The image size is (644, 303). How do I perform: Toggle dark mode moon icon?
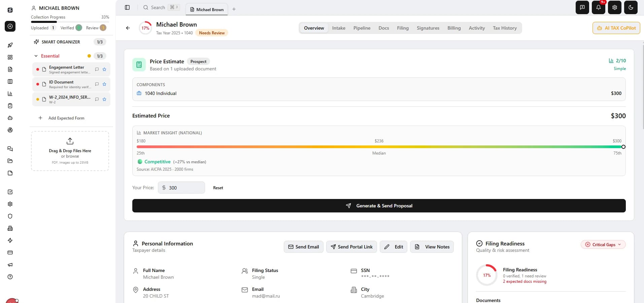coord(631,7)
